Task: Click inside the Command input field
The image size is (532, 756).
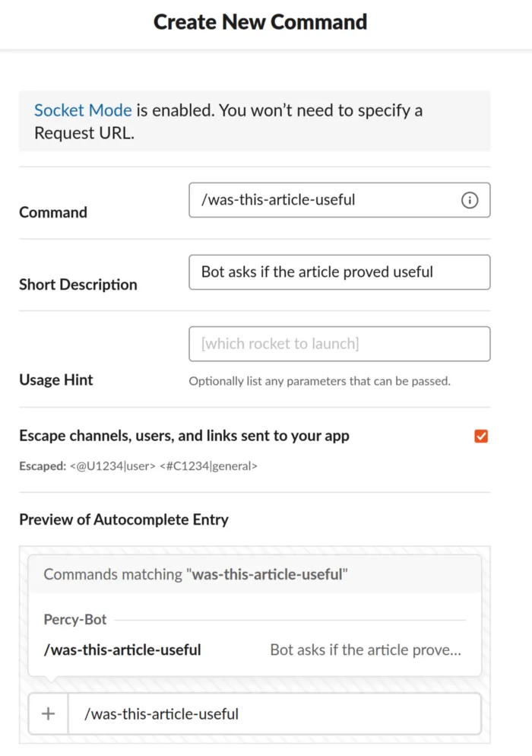Action: (x=319, y=200)
